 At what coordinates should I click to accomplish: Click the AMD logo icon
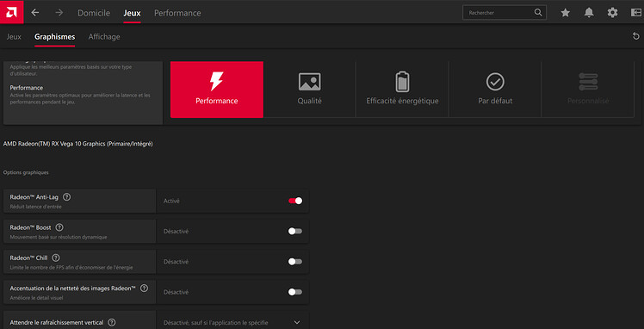[12, 12]
